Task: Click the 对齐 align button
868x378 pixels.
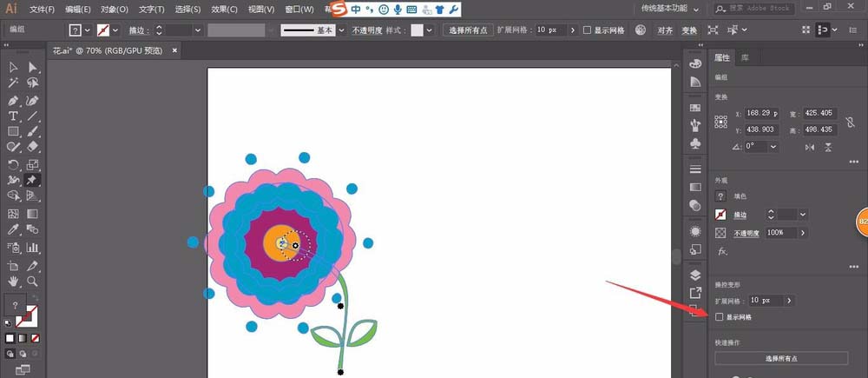Action: coord(666,30)
